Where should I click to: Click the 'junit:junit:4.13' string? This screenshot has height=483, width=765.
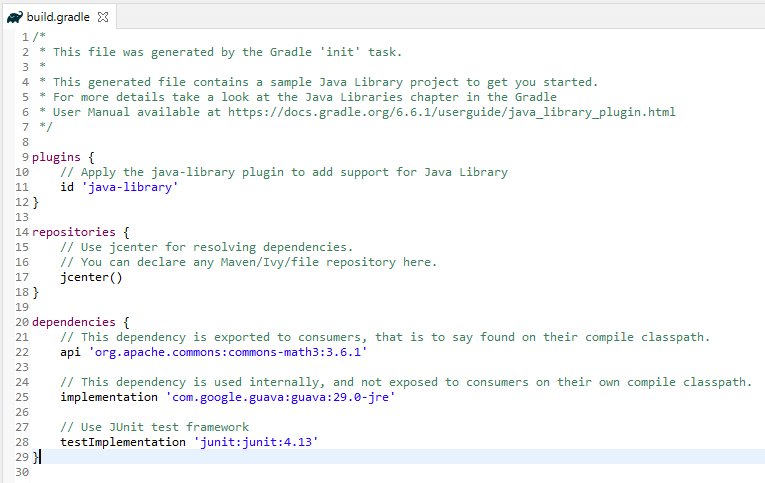tap(256, 442)
